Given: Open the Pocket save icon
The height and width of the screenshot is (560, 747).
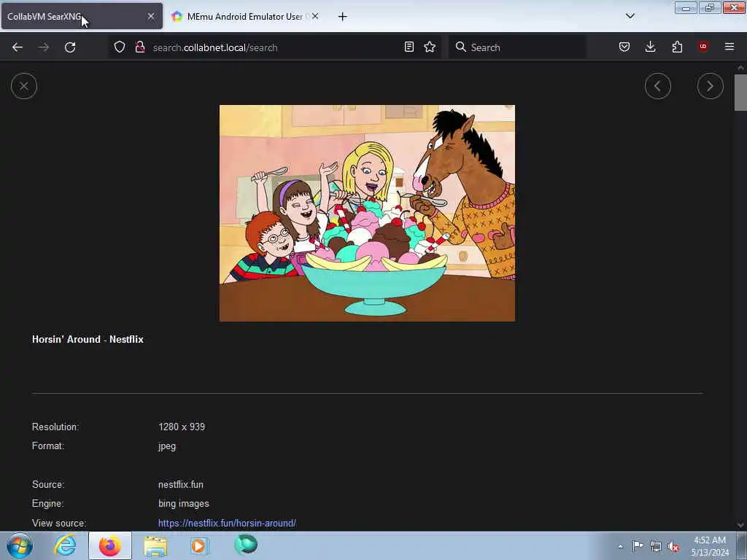Looking at the screenshot, I should pos(624,47).
